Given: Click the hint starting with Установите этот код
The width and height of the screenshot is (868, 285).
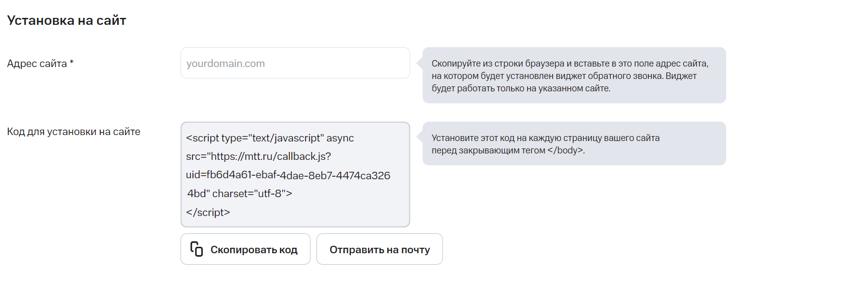Looking at the screenshot, I should click(x=545, y=138).
